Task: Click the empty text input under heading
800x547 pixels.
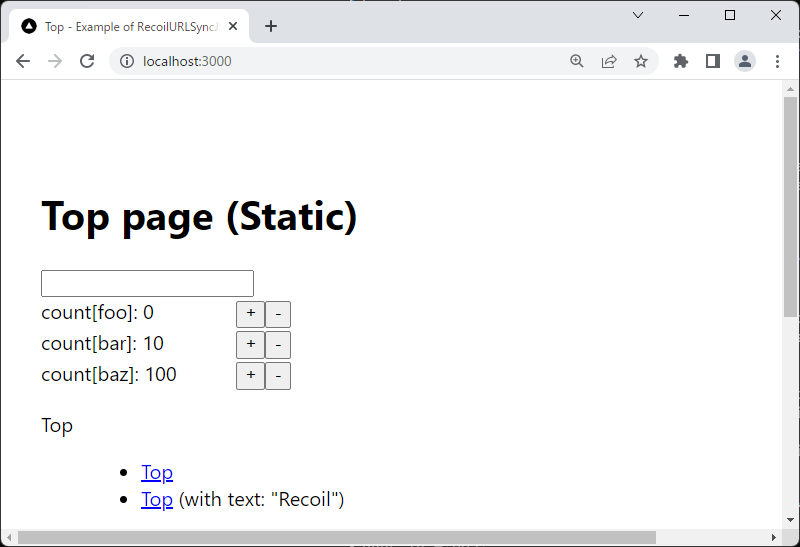Action: [147, 283]
